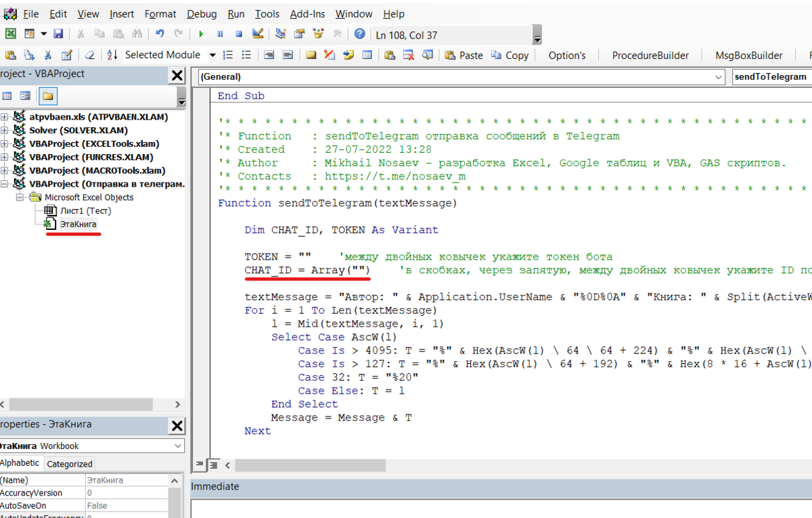The width and height of the screenshot is (812, 518).
Task: Open the Object Browser toolbar icon
Action: 319,34
